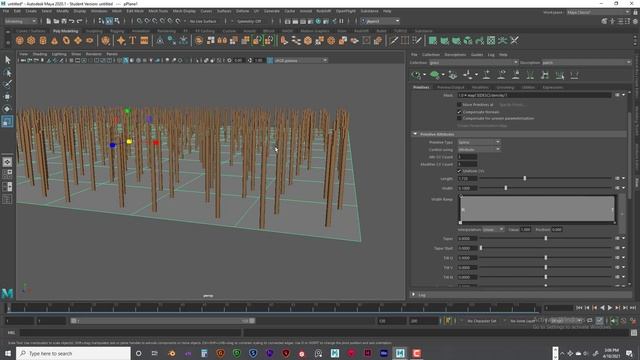Create a polygon cylinder from the shelf
The height and width of the screenshot is (360, 640).
[x=43, y=40]
